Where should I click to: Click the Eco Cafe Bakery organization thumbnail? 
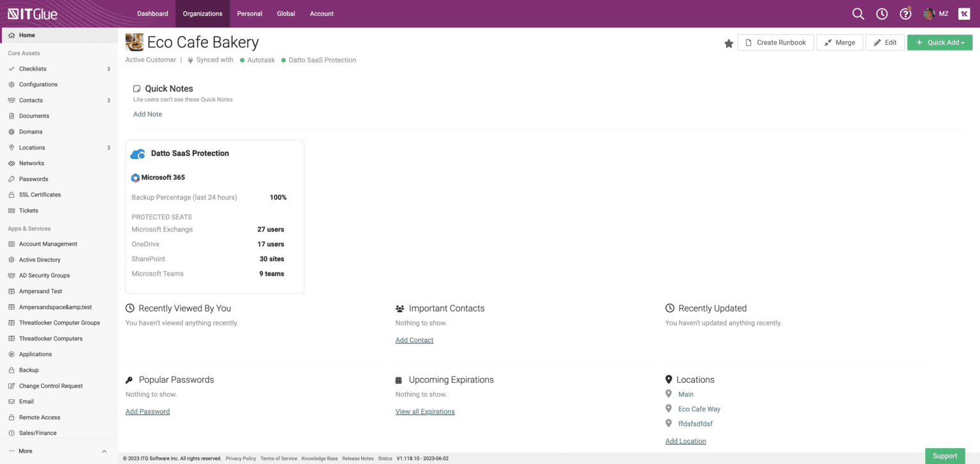coord(134,41)
